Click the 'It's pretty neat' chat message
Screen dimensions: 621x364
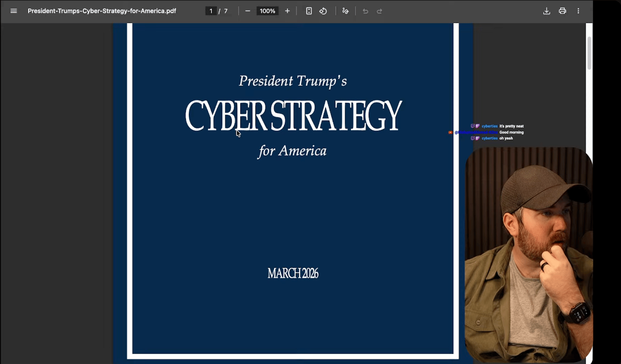[x=512, y=126]
